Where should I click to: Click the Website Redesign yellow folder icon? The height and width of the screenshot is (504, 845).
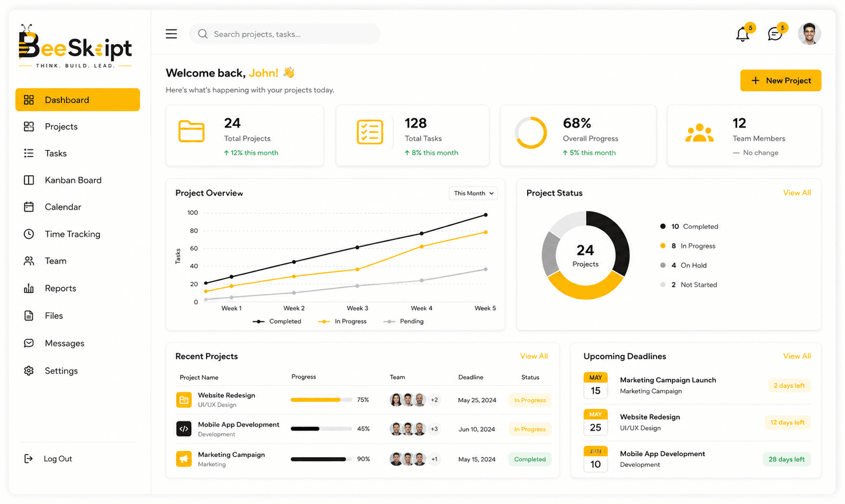click(x=184, y=400)
